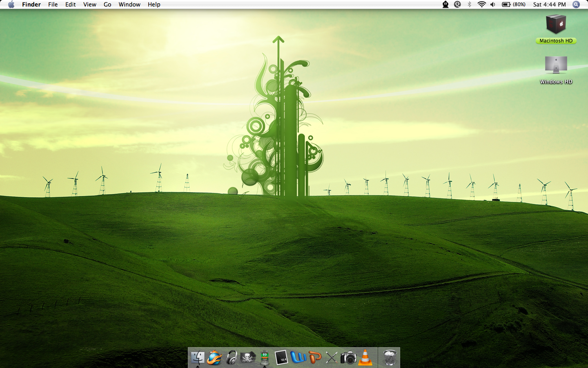Open the camera app icon in dock
This screenshot has width=588, height=368.
[348, 358]
